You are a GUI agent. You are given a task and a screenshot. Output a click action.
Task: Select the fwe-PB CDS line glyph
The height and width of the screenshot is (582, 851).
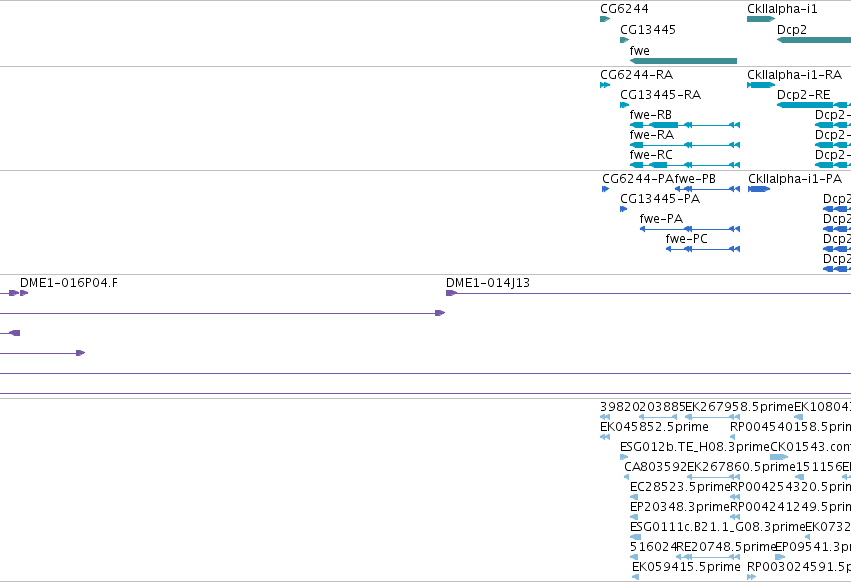(707, 189)
